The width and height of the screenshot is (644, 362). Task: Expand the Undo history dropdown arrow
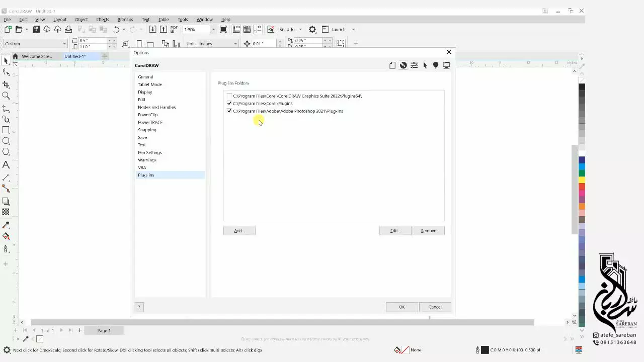point(124,30)
